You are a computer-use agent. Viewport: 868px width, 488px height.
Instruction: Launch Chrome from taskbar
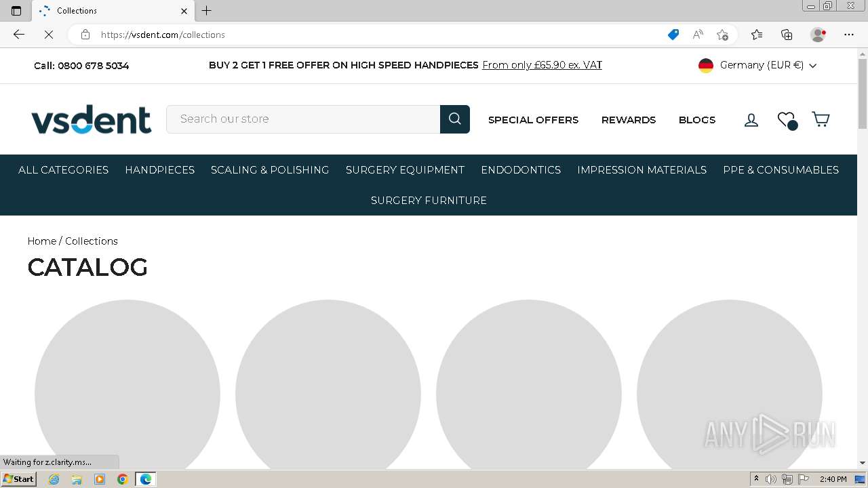(x=123, y=479)
